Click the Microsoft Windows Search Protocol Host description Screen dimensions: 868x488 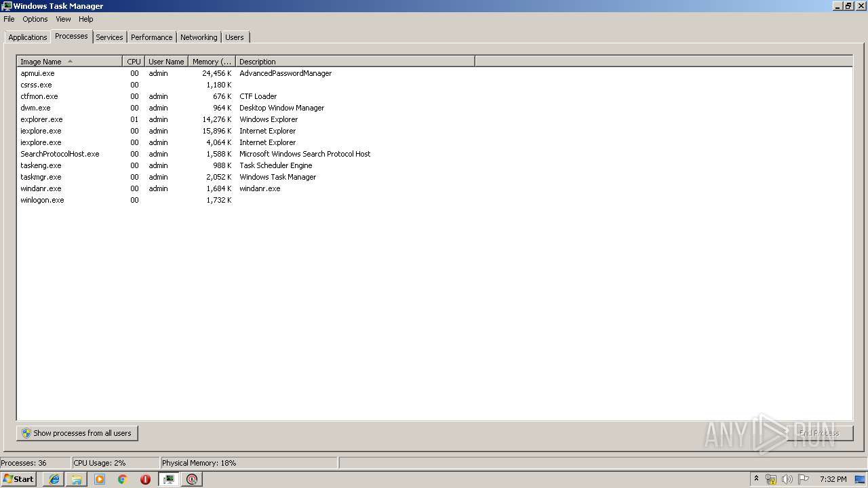pyautogui.click(x=304, y=154)
